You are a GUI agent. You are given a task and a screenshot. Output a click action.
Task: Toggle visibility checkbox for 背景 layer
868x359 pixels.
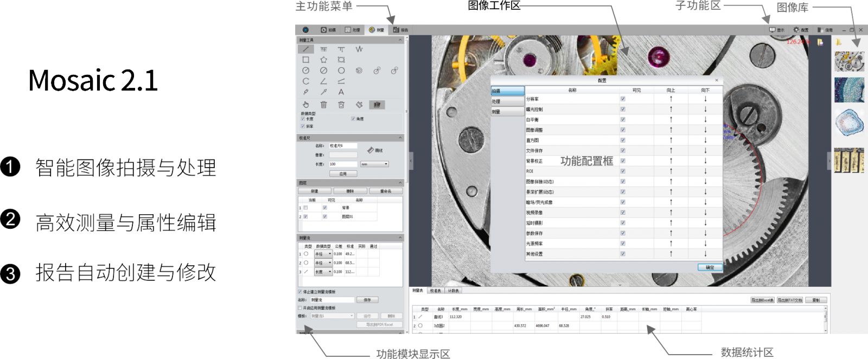tap(325, 208)
